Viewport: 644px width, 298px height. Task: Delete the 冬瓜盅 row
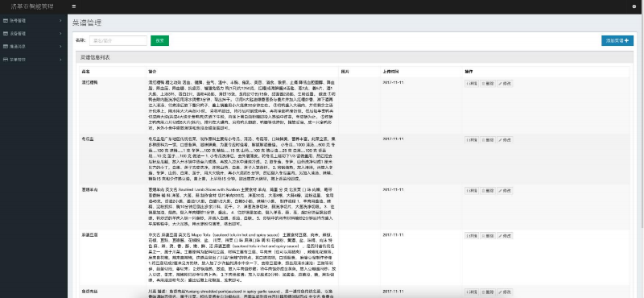tap(488, 140)
